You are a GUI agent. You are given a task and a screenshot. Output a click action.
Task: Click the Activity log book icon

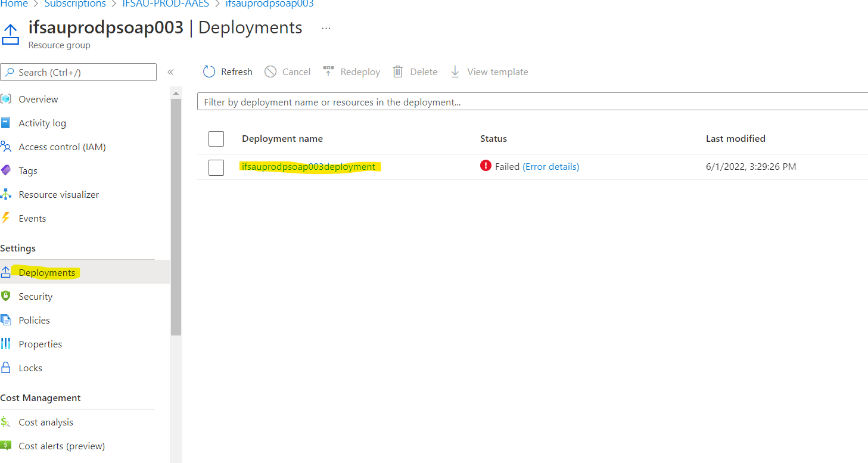pyautogui.click(x=6, y=123)
